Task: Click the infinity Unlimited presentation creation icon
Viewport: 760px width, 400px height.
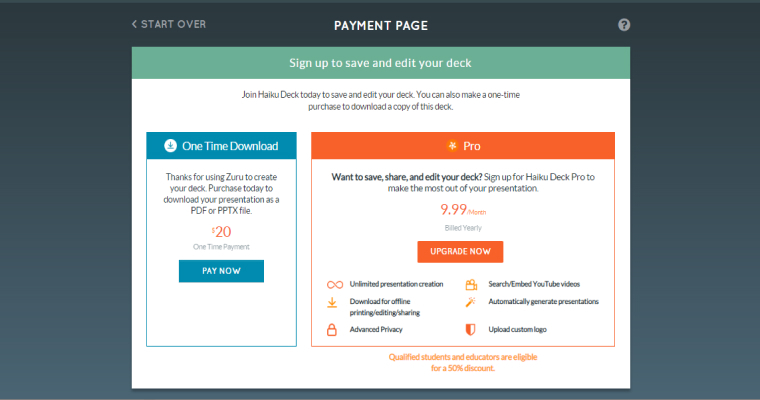Action: click(x=333, y=285)
